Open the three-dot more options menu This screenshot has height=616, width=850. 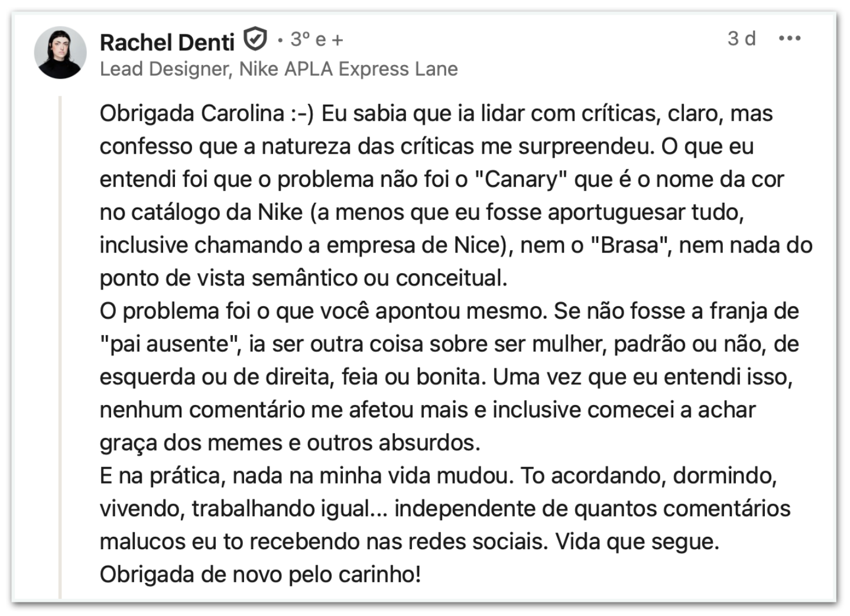[x=789, y=39]
